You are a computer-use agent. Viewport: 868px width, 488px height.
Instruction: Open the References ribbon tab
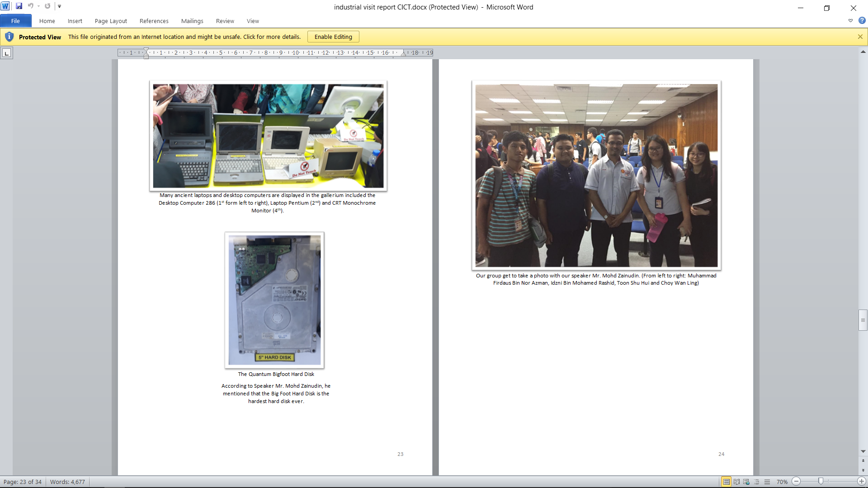pos(154,21)
